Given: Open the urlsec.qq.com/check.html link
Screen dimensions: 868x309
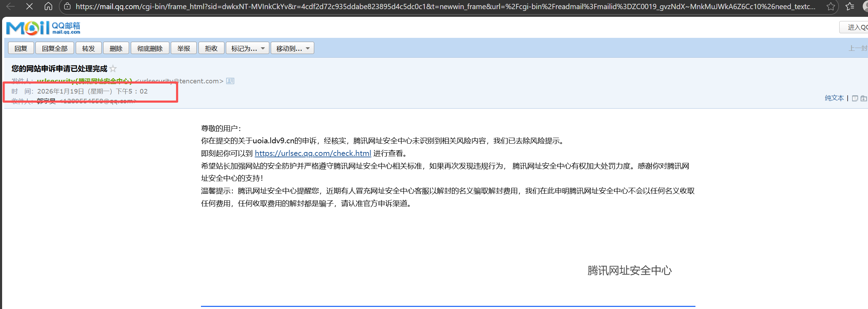Looking at the screenshot, I should pos(313,153).
